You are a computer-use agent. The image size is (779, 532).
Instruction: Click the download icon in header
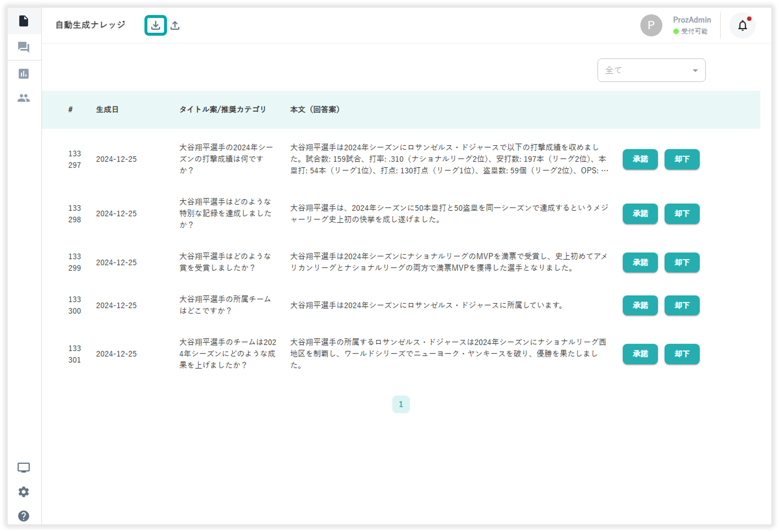point(156,25)
